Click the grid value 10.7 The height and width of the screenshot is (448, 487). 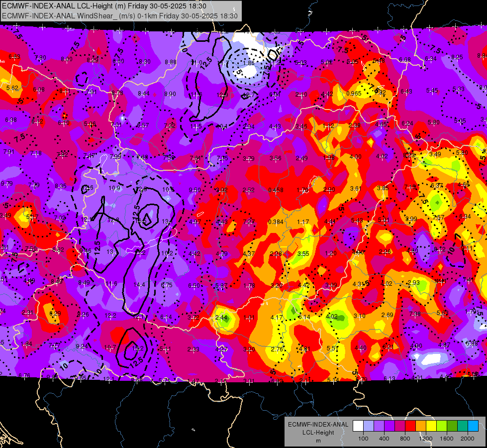[x=110, y=347]
